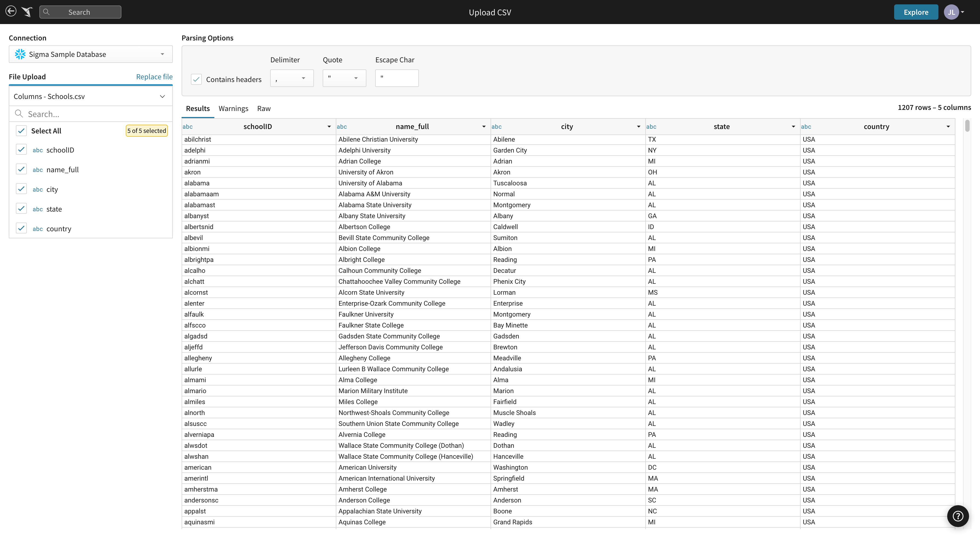980x538 pixels.
Task: Click the cell Muscle Shoals
Action: click(568, 413)
